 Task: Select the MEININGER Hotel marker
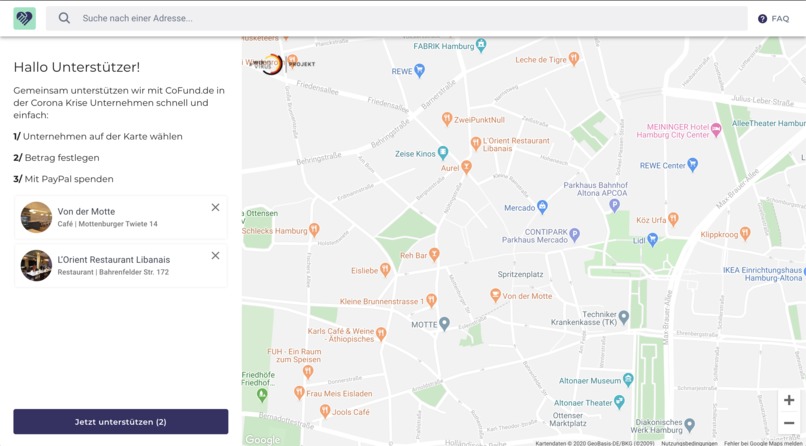point(716,129)
